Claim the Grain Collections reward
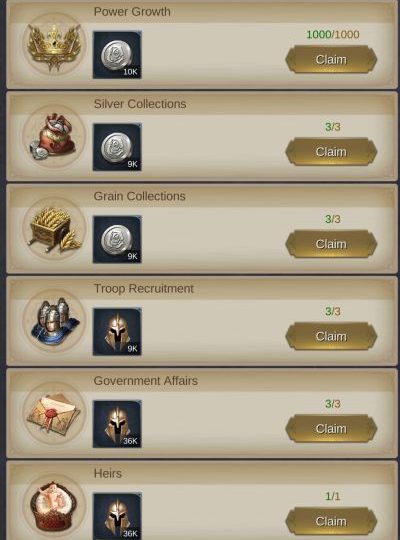Image resolution: width=400 pixels, height=540 pixels. point(331,244)
